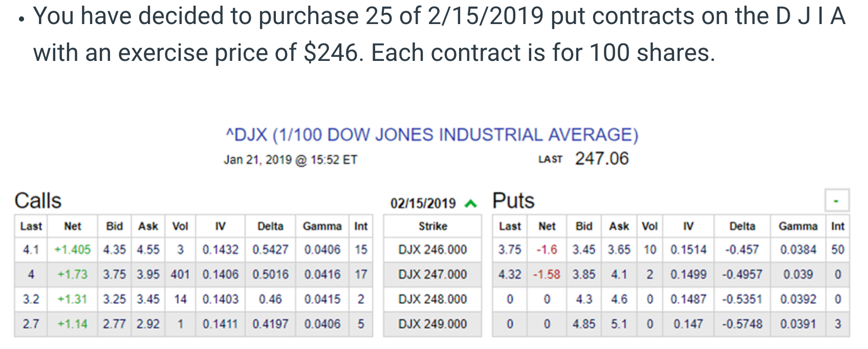Viewport: 868px width, 349px height.
Task: Select the DJX 246.000 strike row
Action: [432, 250]
